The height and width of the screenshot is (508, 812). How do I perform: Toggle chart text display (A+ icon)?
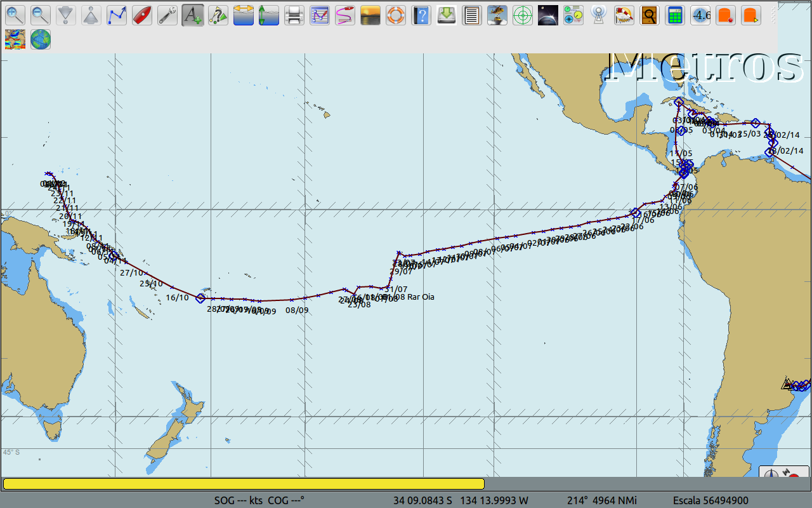tap(193, 15)
